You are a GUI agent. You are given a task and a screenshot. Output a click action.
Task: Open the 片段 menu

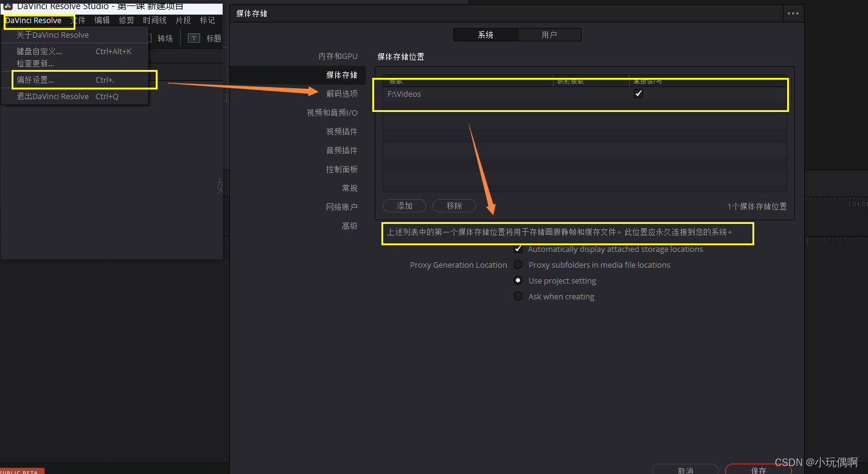(x=183, y=21)
